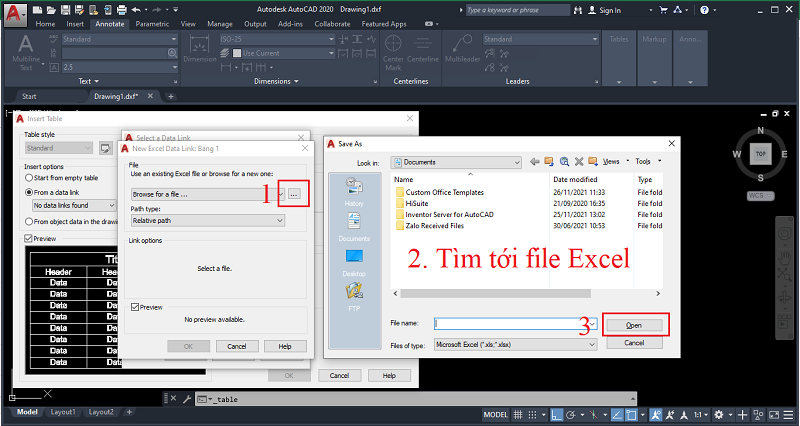Toggle object snap tracking button in status bar
Image resolution: width=800 pixels, height=426 pixels.
click(x=617, y=414)
